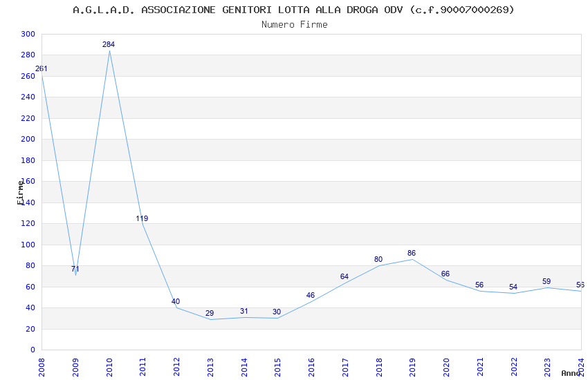Click the 2021 x-axis year label

[x=480, y=367]
